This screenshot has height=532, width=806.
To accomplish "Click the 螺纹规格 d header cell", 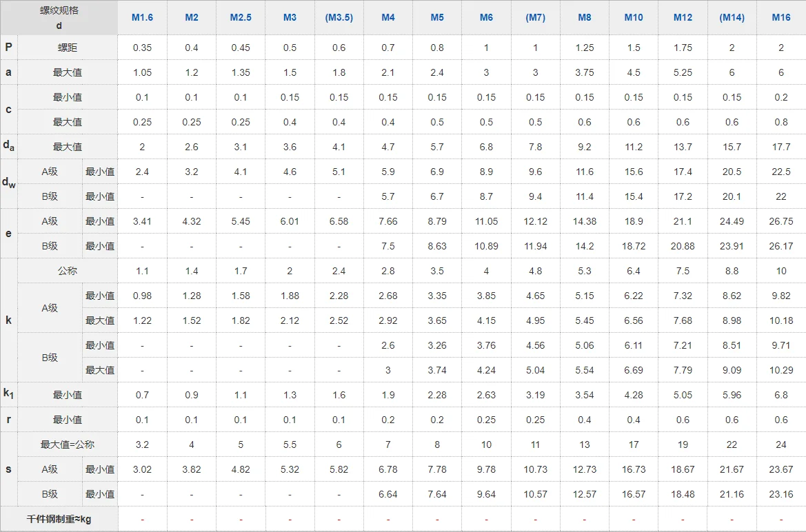I will (59, 18).
